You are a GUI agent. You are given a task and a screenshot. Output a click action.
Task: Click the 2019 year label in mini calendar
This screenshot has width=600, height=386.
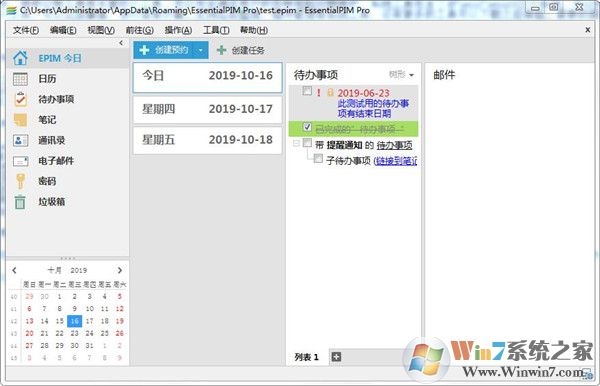pos(79,270)
